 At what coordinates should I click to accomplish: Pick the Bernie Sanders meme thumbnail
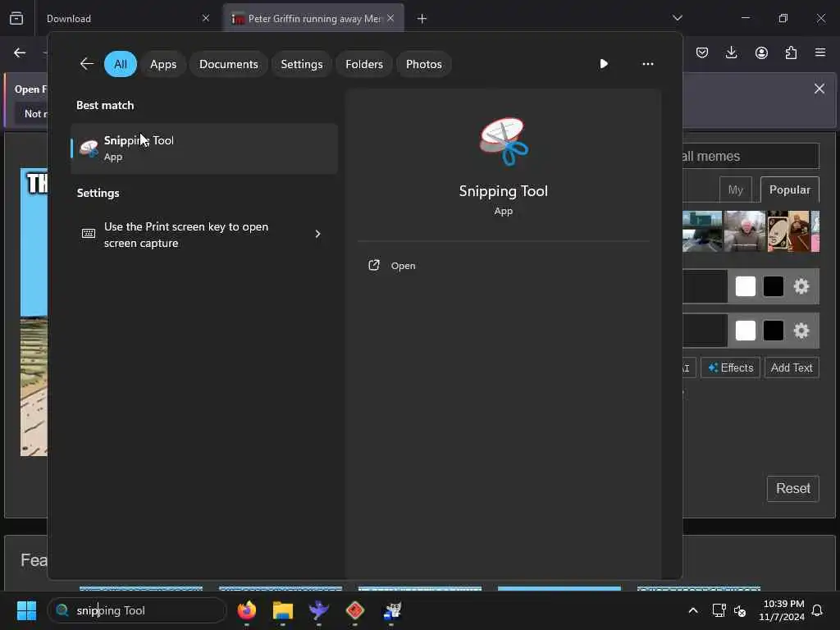tap(745, 231)
